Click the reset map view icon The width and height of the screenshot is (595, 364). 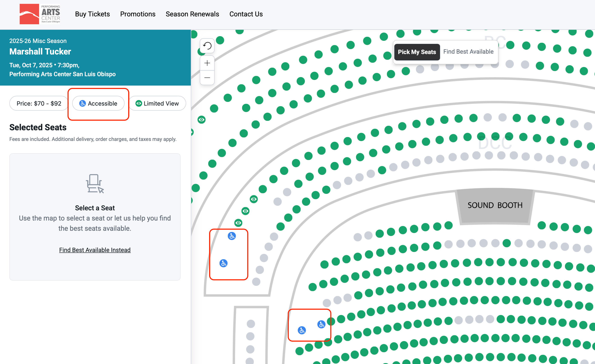tap(207, 46)
